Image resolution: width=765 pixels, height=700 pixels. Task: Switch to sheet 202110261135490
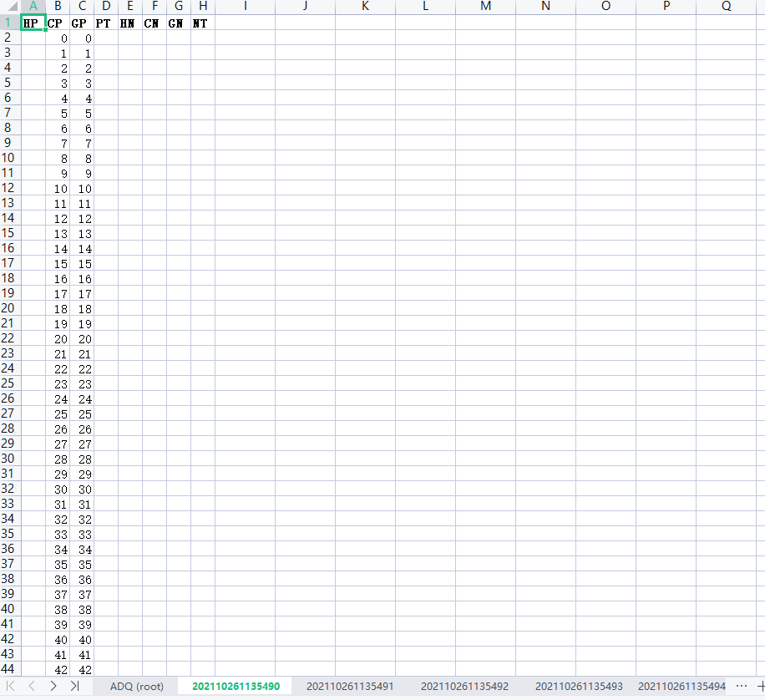(x=236, y=686)
